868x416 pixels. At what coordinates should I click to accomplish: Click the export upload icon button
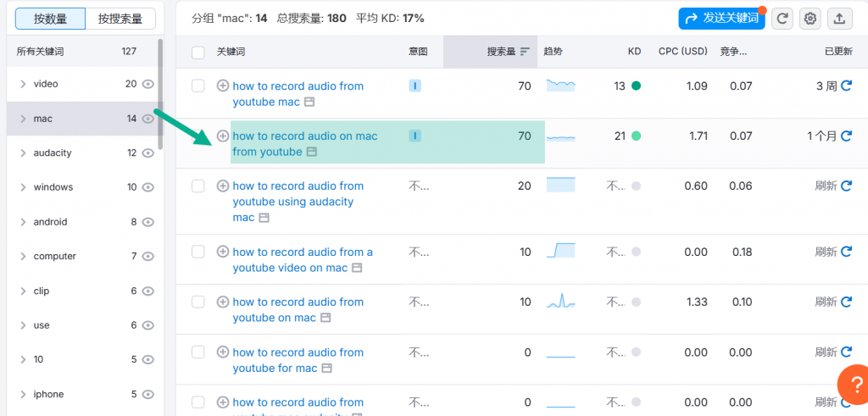click(839, 19)
